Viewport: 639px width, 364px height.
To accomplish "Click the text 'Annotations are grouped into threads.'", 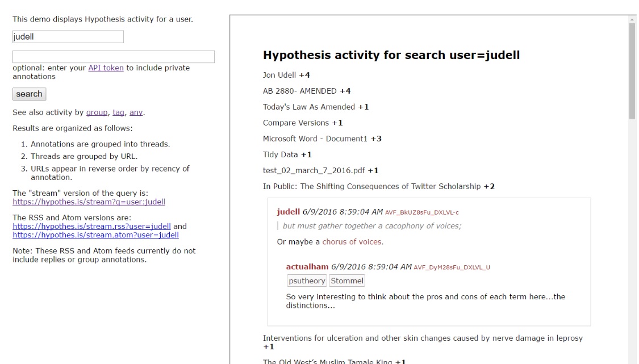I will (x=100, y=144).
